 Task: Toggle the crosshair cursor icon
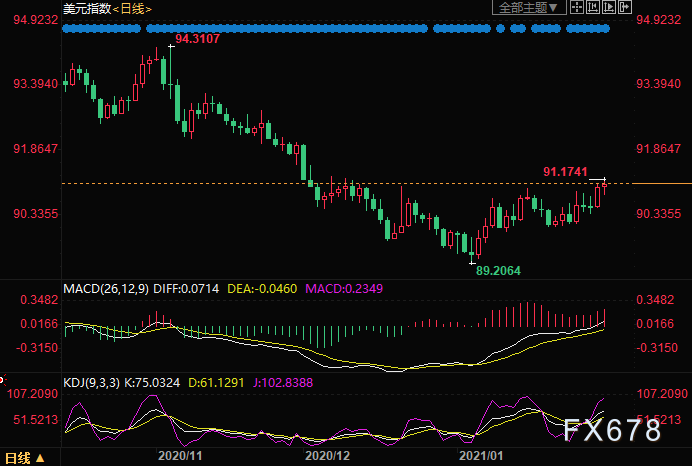coord(577,7)
